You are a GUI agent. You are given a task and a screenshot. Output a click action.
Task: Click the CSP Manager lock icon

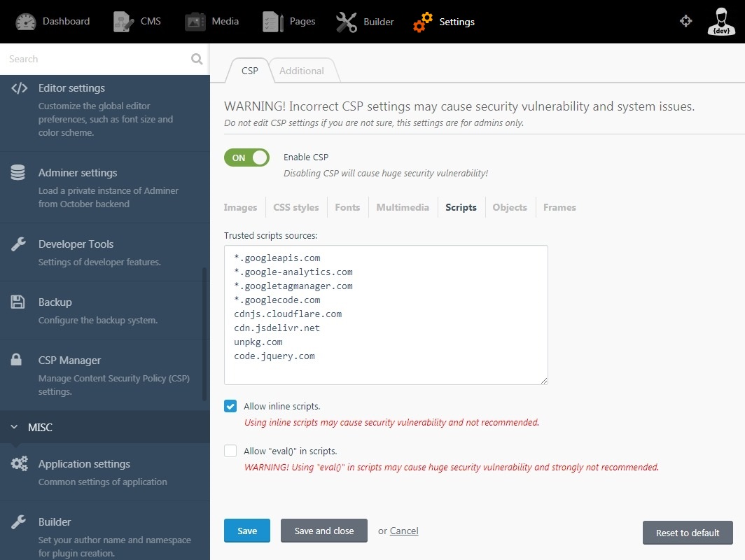[16, 360]
